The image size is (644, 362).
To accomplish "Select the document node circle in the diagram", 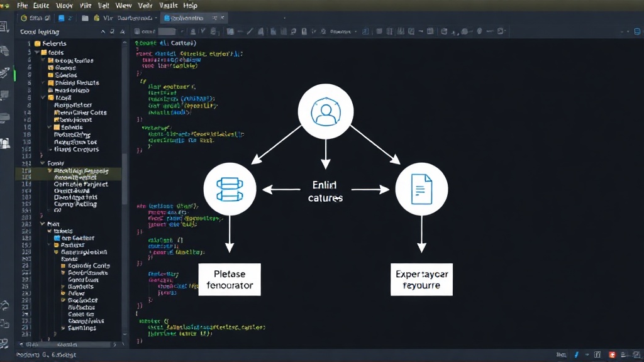I will (x=421, y=189).
